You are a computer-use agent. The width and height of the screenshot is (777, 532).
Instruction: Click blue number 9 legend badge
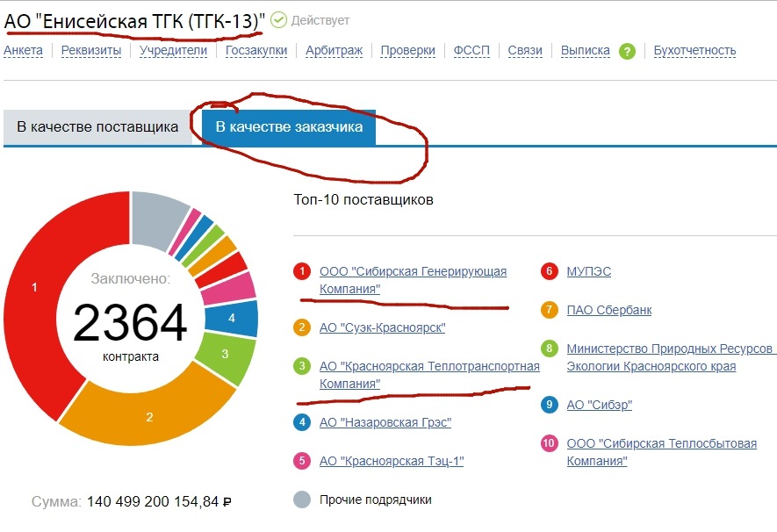pyautogui.click(x=549, y=405)
